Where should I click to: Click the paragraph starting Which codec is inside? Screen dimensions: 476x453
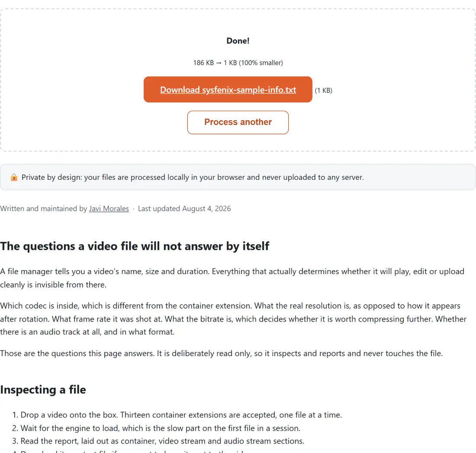click(x=233, y=319)
